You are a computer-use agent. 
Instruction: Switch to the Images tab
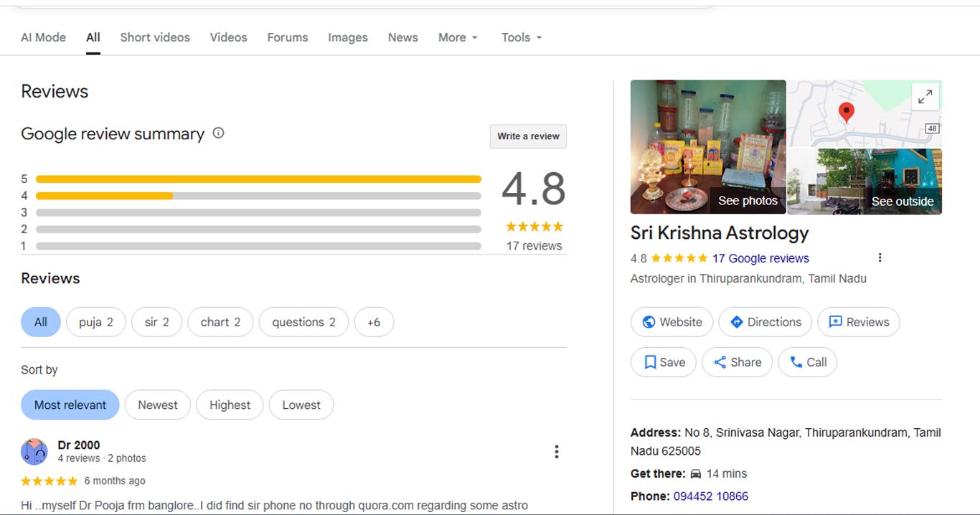(348, 37)
